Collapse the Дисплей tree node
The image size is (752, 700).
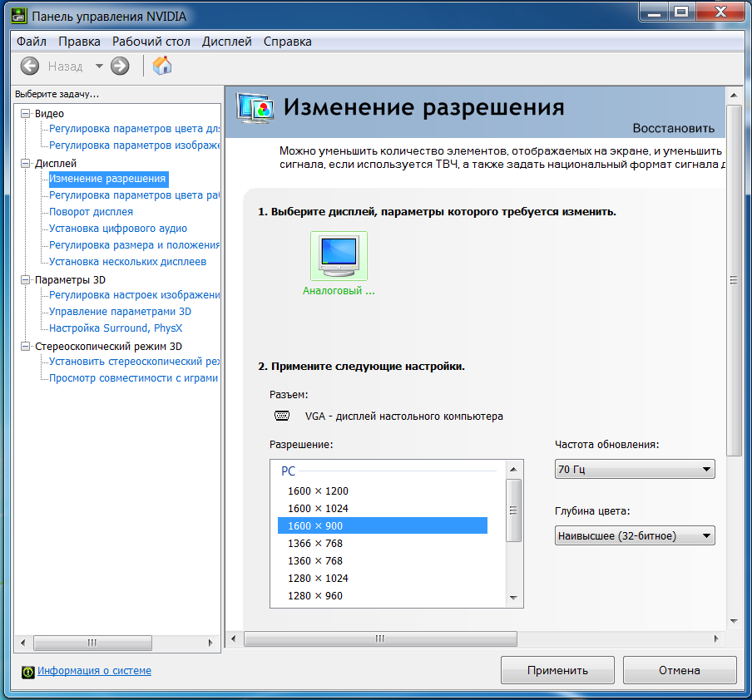click(26, 164)
